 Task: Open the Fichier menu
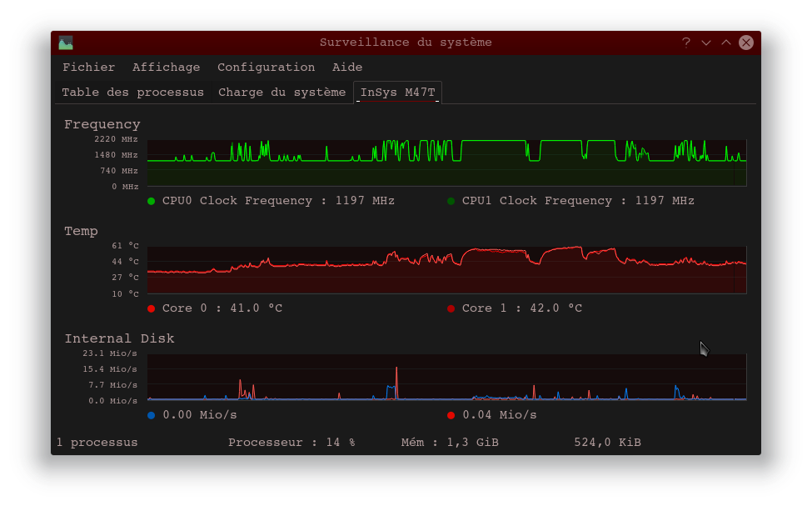[88, 68]
